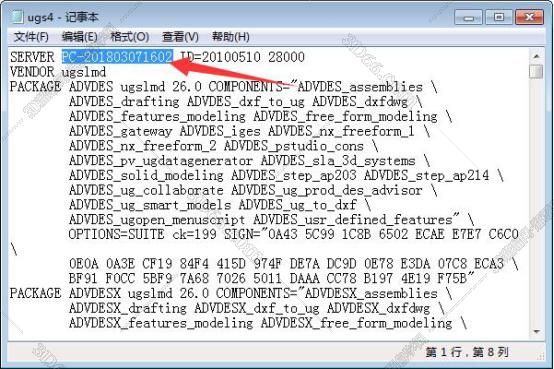The height and width of the screenshot is (369, 554).
Task: Click the highlighted PC-201803071602 hostname
Action: (x=118, y=57)
